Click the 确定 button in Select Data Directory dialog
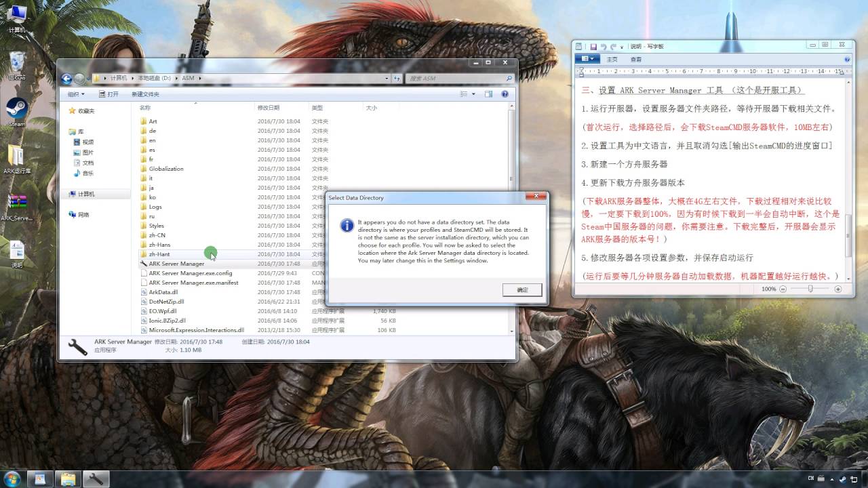Image resolution: width=868 pixels, height=488 pixels. pos(522,289)
